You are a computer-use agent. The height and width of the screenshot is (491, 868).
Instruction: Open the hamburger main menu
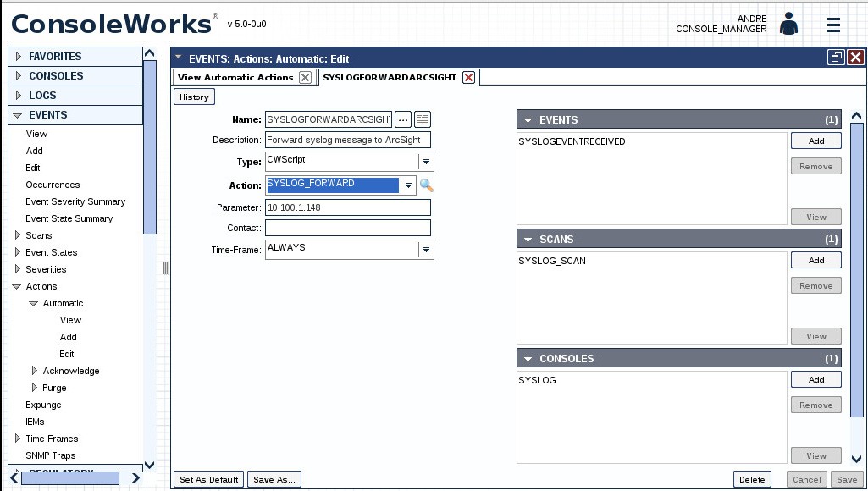(x=833, y=25)
